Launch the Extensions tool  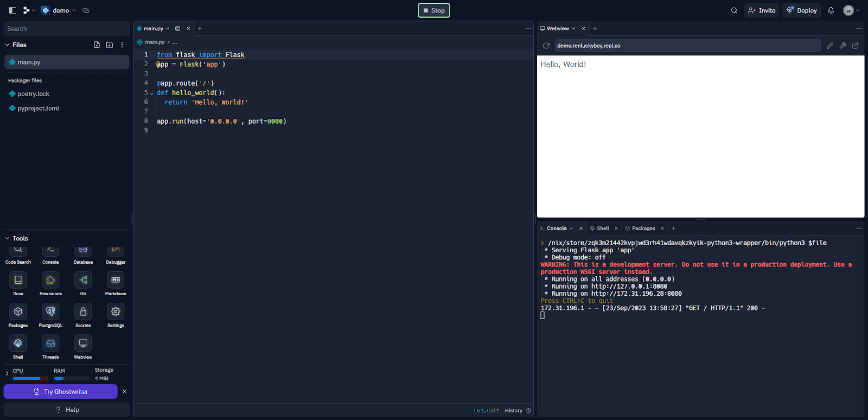click(50, 280)
